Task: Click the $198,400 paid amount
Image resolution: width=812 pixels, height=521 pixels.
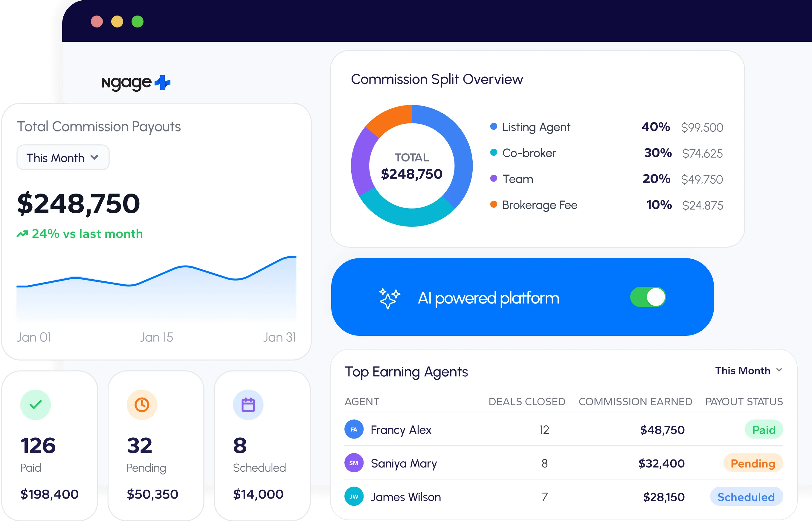Action: pos(49,494)
